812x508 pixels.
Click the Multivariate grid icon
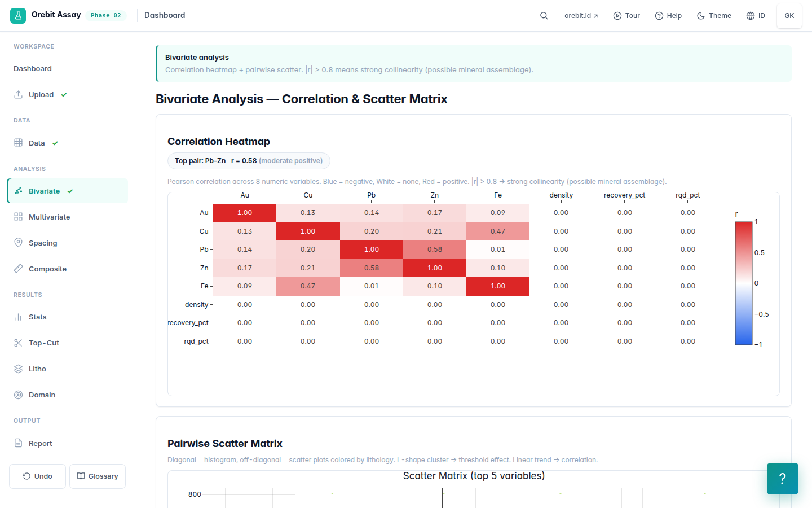pyautogui.click(x=19, y=217)
